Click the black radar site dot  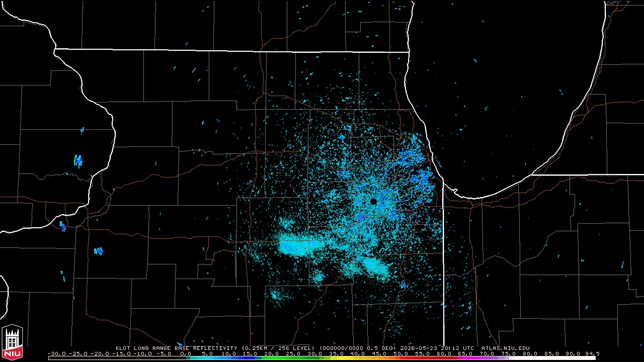[x=373, y=201]
